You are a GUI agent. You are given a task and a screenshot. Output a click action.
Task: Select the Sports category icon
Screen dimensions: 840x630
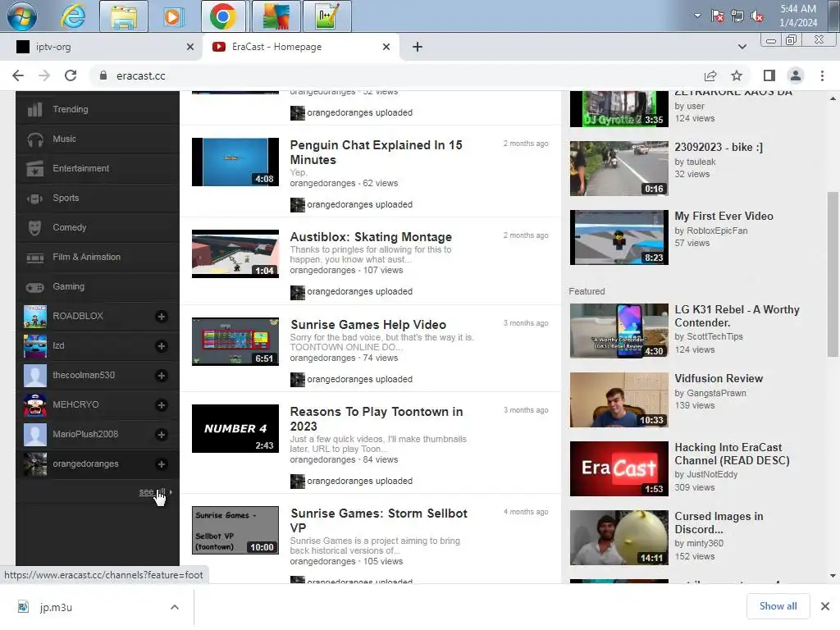[35, 199]
